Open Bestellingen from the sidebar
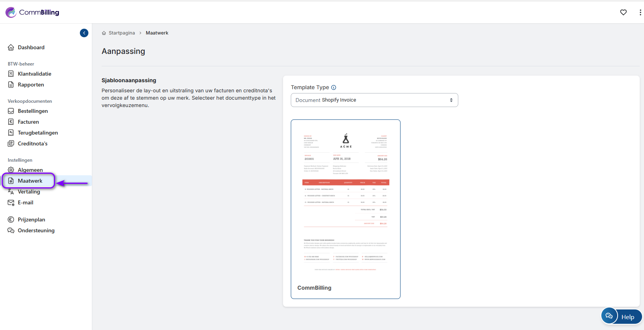Viewport: 644px width, 330px height. tap(33, 111)
